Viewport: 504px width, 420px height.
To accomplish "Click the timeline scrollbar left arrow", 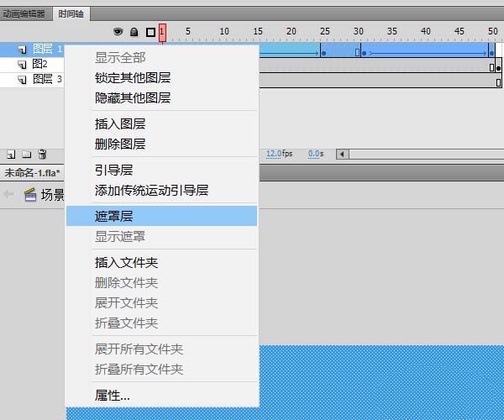I will click(x=343, y=155).
